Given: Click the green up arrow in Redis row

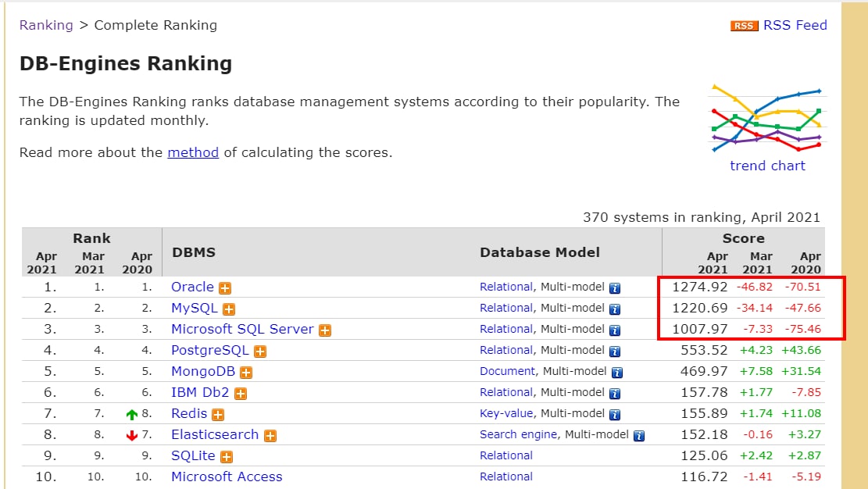Looking at the screenshot, I should [132, 414].
